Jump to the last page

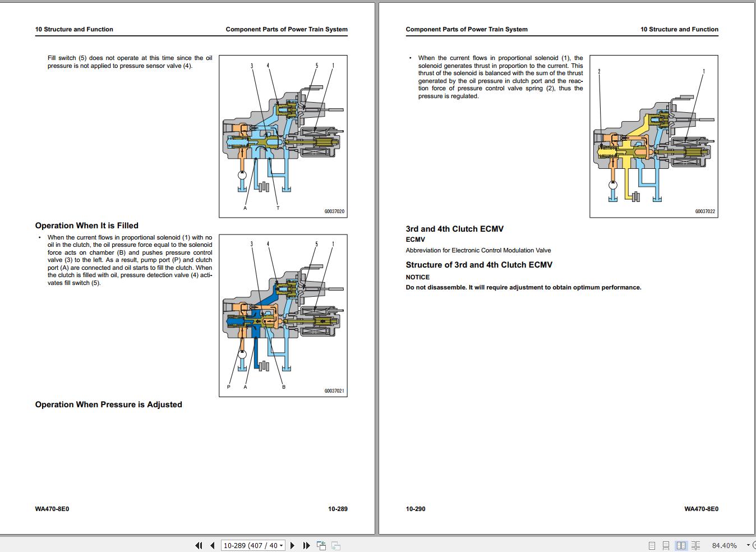[x=306, y=545]
